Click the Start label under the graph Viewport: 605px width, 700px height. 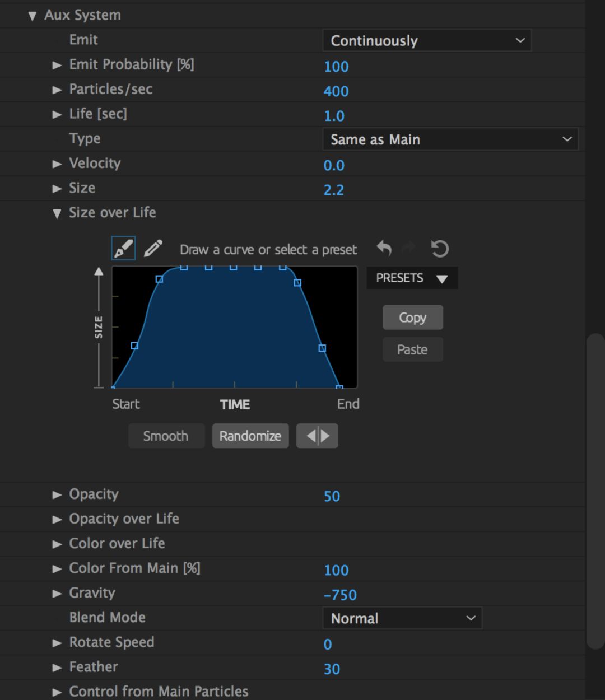[x=126, y=404]
